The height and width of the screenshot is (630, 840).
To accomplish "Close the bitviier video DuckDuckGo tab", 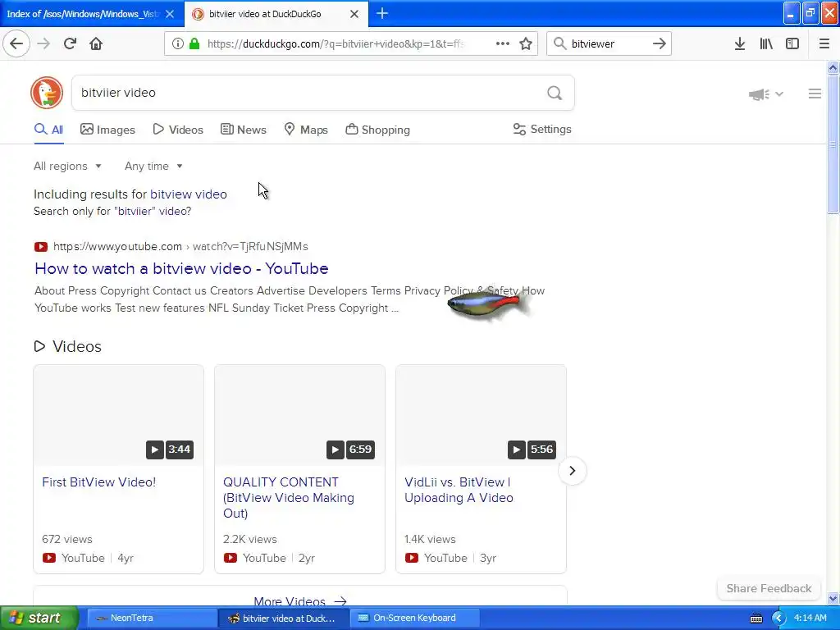I will tap(354, 14).
